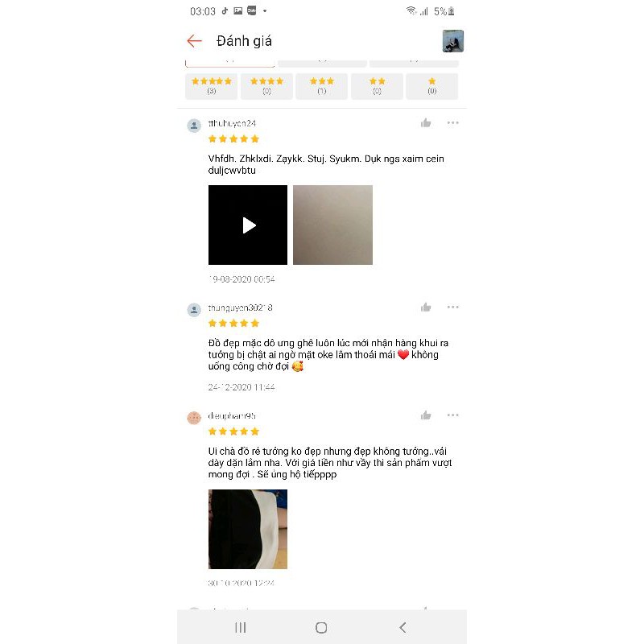Tap the Android navigation back button

[402, 627]
